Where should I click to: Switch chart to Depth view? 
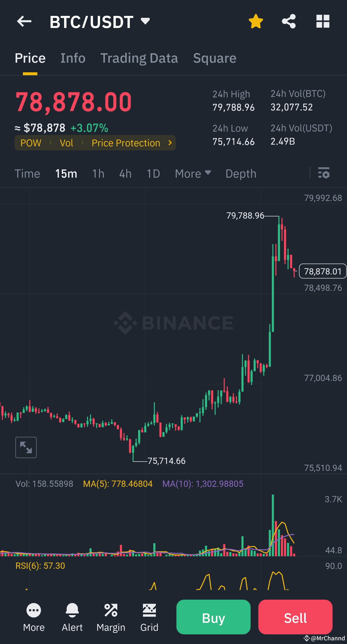click(240, 173)
